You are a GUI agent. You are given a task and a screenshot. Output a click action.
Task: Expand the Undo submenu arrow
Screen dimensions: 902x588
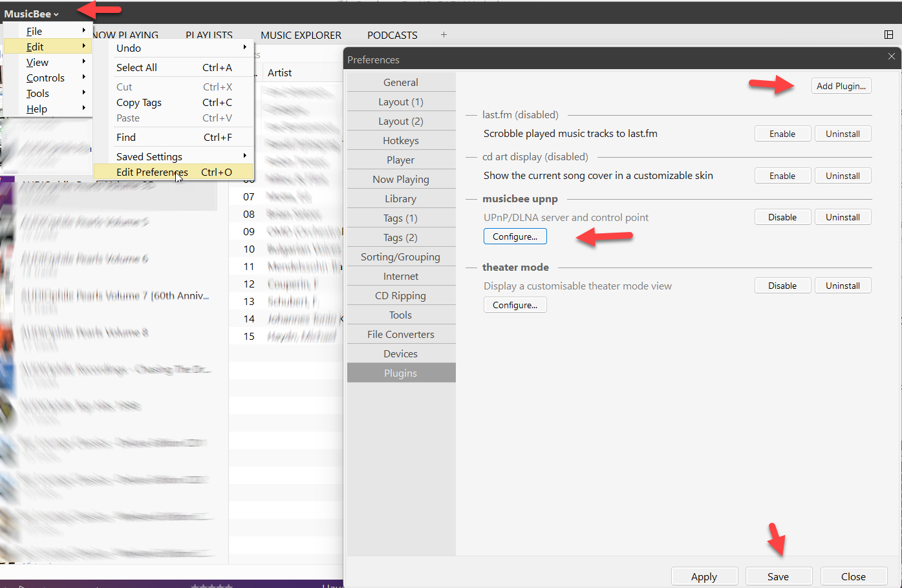point(244,47)
